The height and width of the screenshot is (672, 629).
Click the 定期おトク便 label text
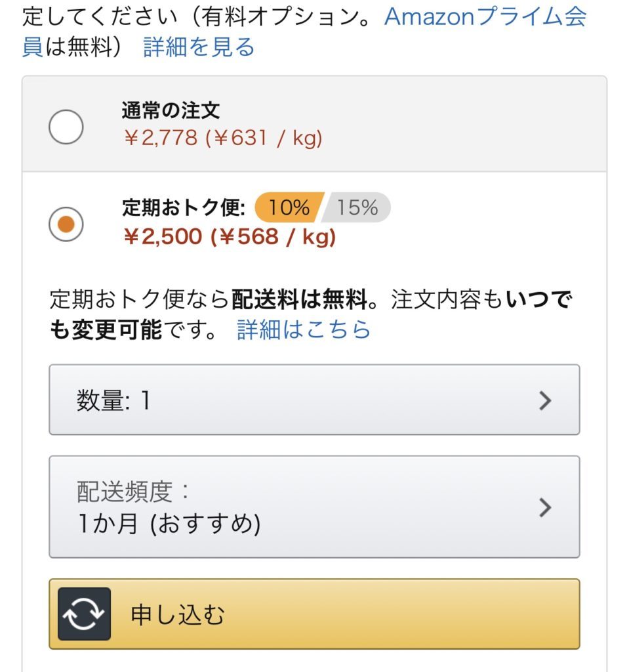[x=184, y=207]
